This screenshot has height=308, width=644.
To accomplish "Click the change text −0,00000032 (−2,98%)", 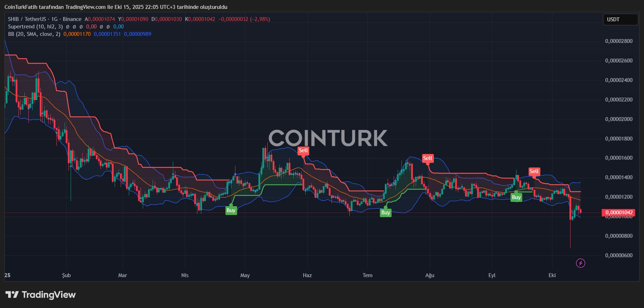I will 244,19.
